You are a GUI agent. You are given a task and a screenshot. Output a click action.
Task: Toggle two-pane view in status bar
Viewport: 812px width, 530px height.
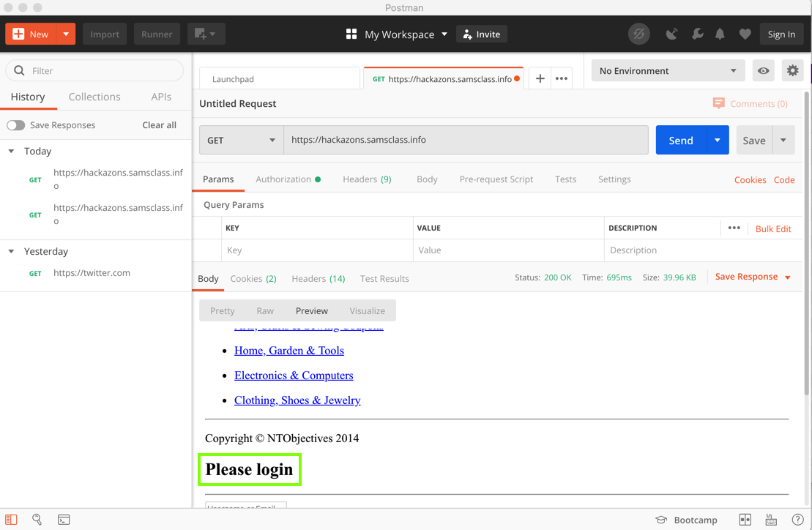745,520
